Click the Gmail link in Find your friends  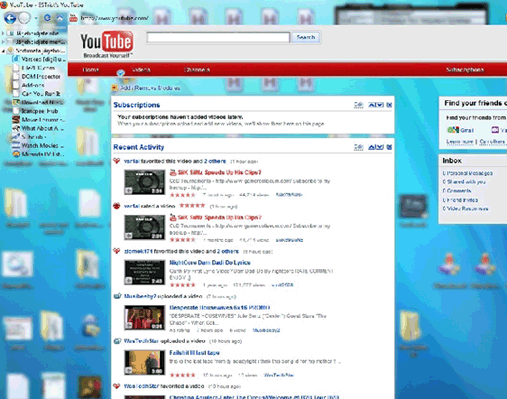point(467,130)
